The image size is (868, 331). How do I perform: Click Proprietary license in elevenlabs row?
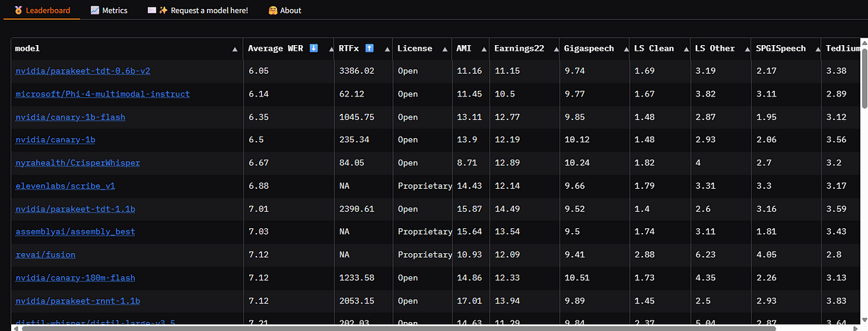tap(424, 186)
